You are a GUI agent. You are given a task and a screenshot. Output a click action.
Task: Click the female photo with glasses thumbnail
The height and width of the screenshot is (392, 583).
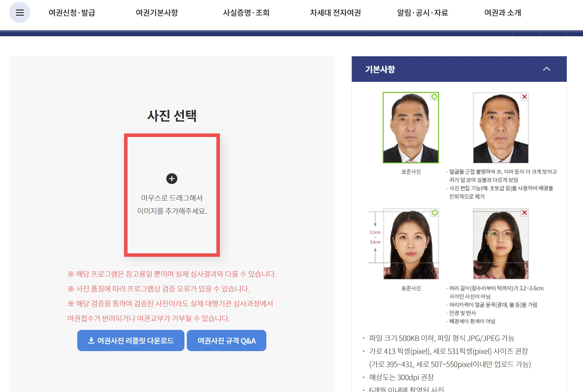click(501, 244)
